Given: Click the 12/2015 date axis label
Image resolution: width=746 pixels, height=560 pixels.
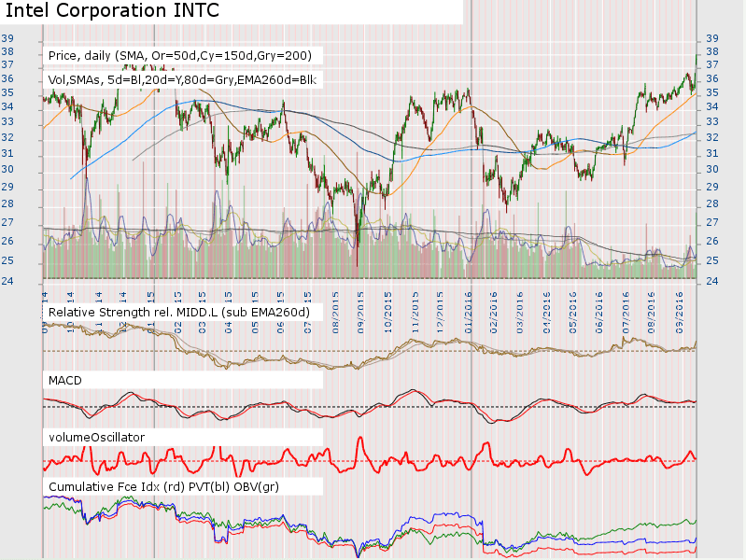Looking at the screenshot, I should click(441, 313).
